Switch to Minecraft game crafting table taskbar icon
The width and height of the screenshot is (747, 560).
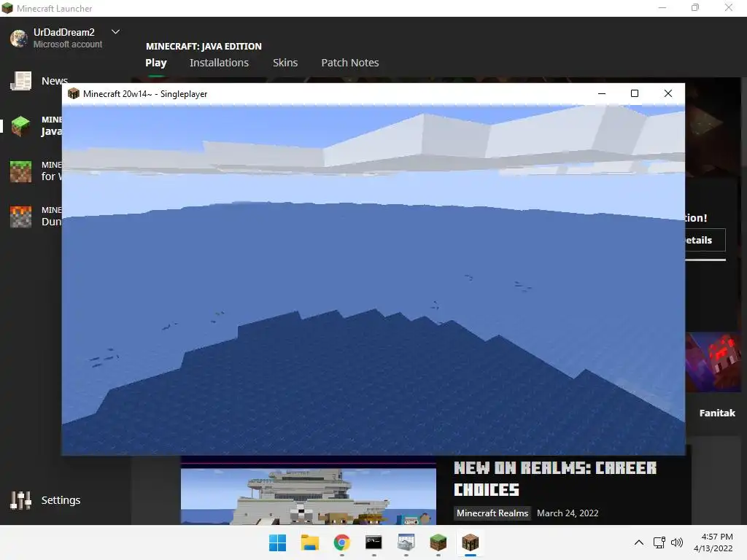(471, 542)
